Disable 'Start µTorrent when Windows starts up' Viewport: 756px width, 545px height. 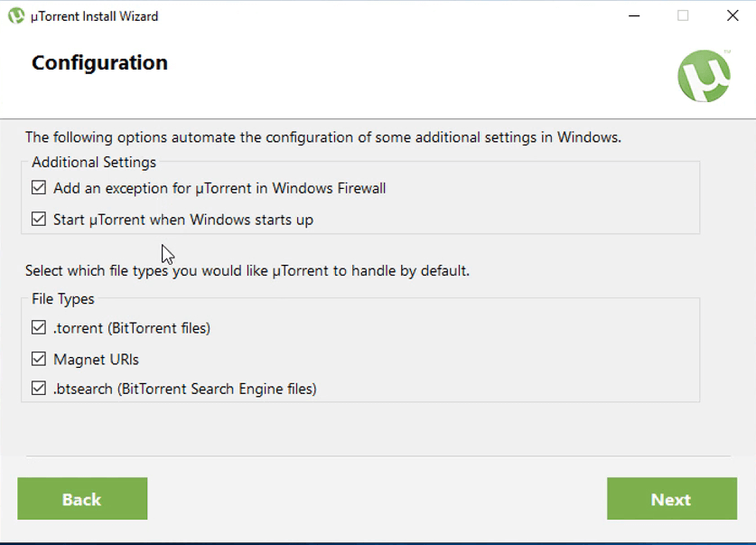click(37, 219)
